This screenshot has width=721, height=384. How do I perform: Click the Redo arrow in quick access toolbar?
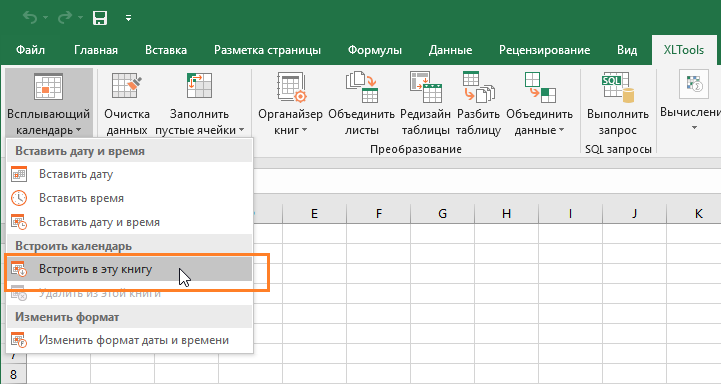pyautogui.click(x=64, y=17)
